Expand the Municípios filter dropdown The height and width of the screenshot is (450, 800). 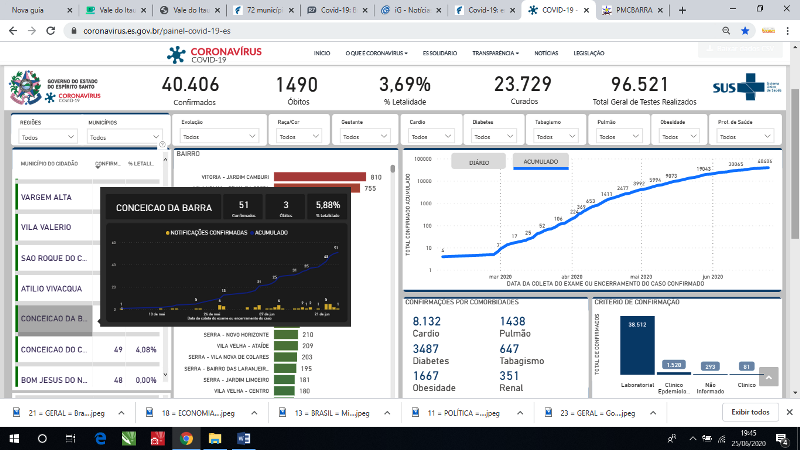(x=124, y=137)
